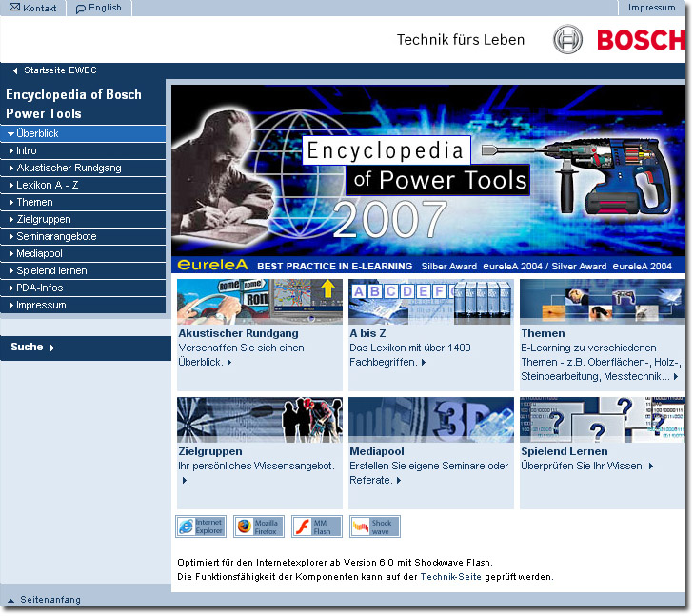Click the up arrow beside Seitenanfang
Screen dimensions: 694x616
tap(11, 601)
